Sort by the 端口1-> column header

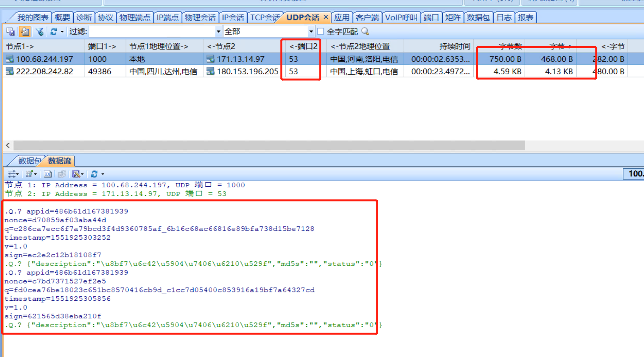click(105, 46)
